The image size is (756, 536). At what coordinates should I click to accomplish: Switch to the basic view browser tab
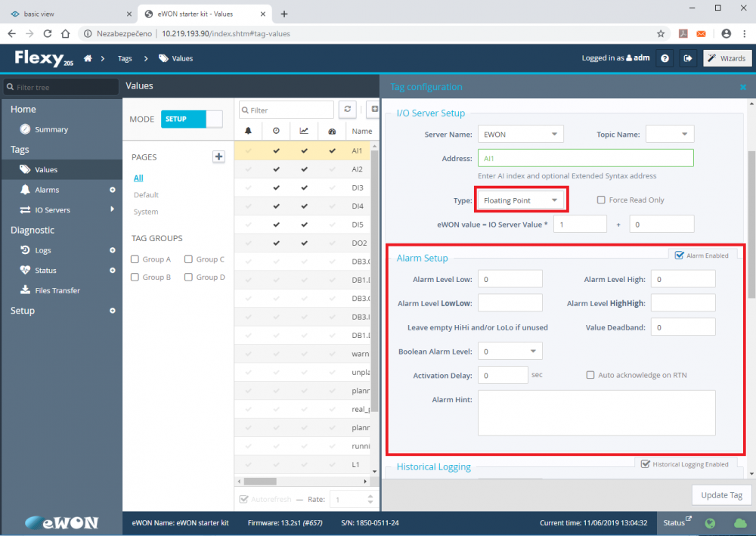(71, 14)
